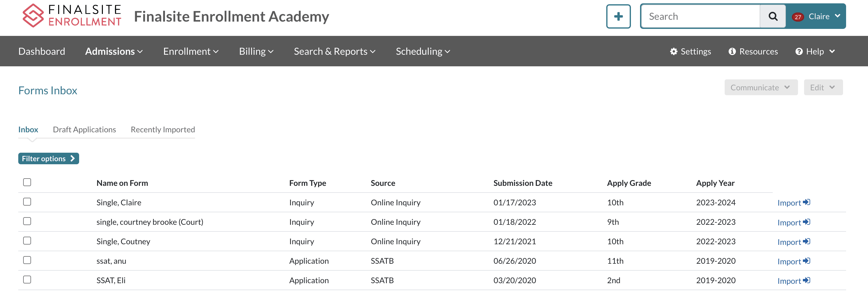The height and width of the screenshot is (292, 868).
Task: Click import arrow icon for SSAT, Eli
Action: (806, 280)
